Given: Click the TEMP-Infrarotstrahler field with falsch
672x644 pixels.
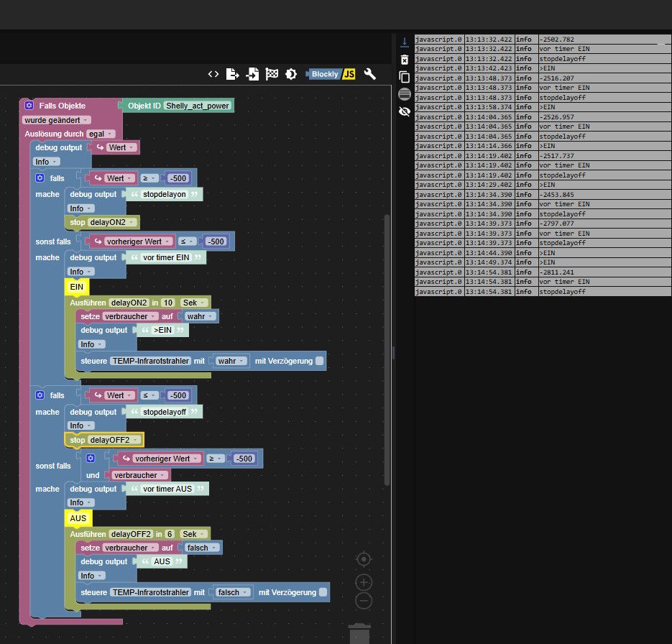Looking at the screenshot, I should [150, 592].
